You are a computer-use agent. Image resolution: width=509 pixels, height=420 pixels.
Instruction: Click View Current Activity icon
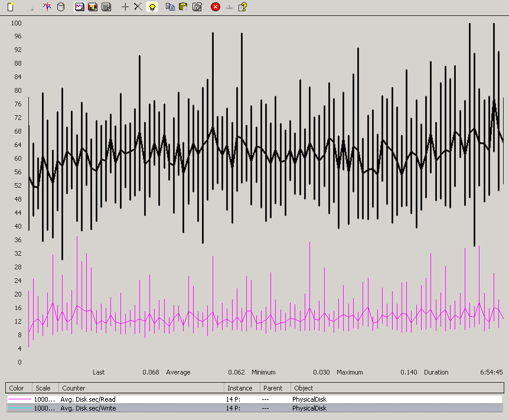pyautogui.click(x=47, y=7)
